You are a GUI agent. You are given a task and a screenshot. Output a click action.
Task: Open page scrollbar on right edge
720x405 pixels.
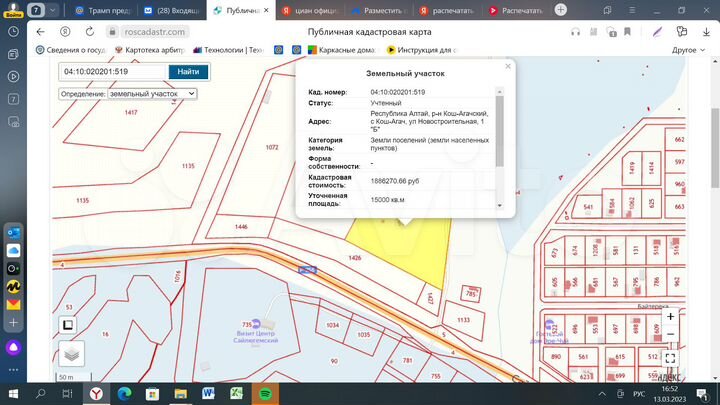(x=715, y=147)
